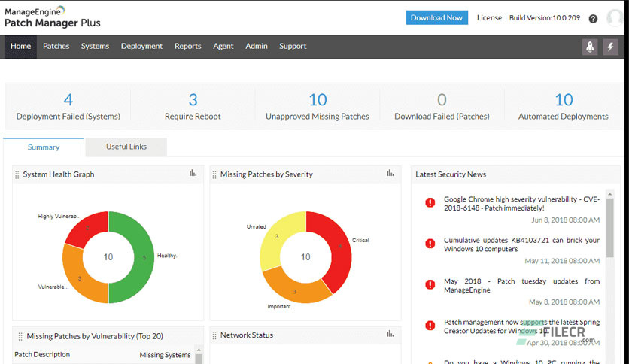The image size is (629, 364).
Task: Grab the Network Status drag handle
Action: click(x=214, y=335)
